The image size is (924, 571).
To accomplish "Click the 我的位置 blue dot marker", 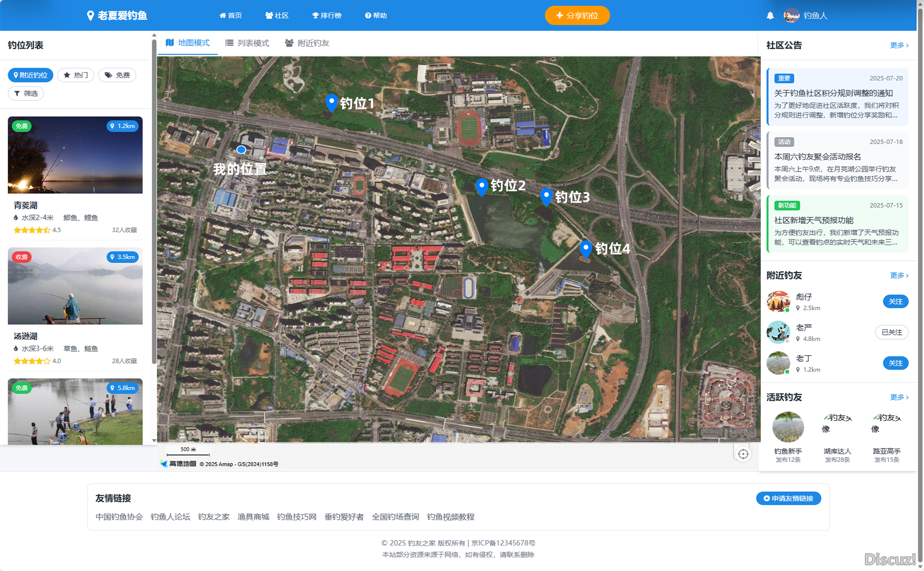I will click(x=241, y=150).
